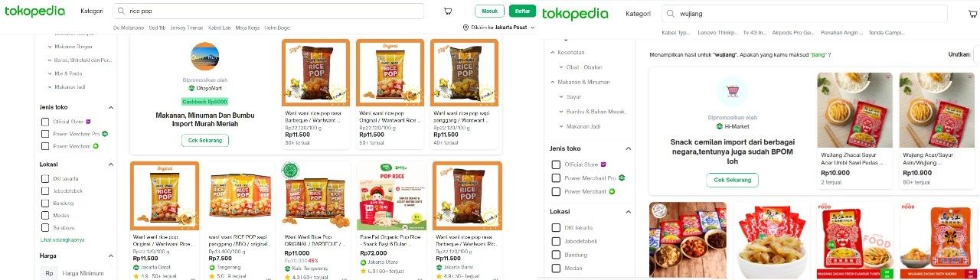Collapse the Lokasi section in right panel
Screen dimensions: 980x280
[629, 212]
